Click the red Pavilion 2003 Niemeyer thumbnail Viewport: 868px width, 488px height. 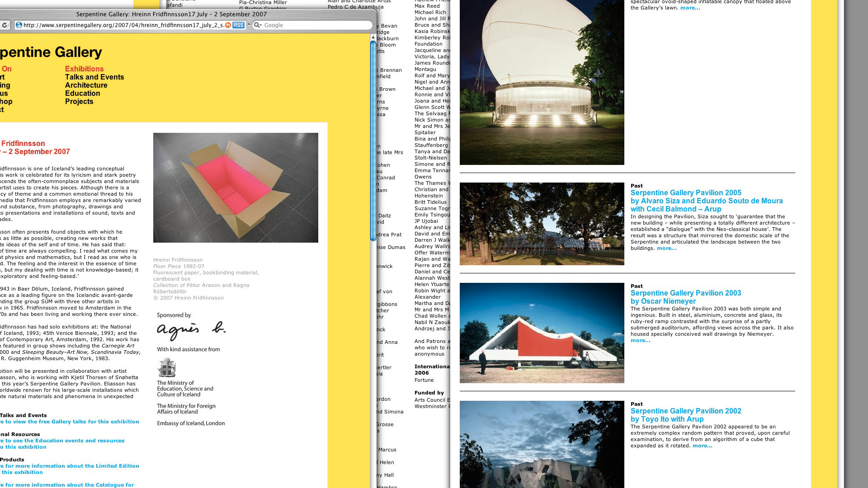[x=542, y=333]
